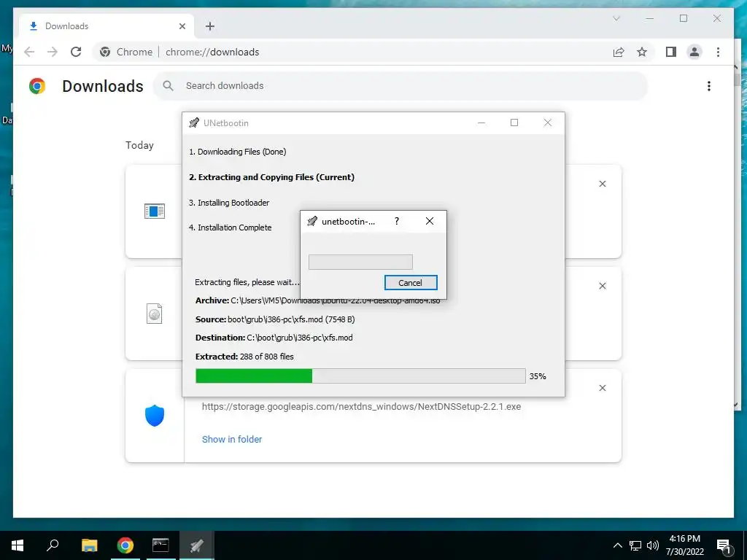Image resolution: width=747 pixels, height=560 pixels.
Task: Click the Chrome logo beside Downloads heading
Action: click(37, 86)
